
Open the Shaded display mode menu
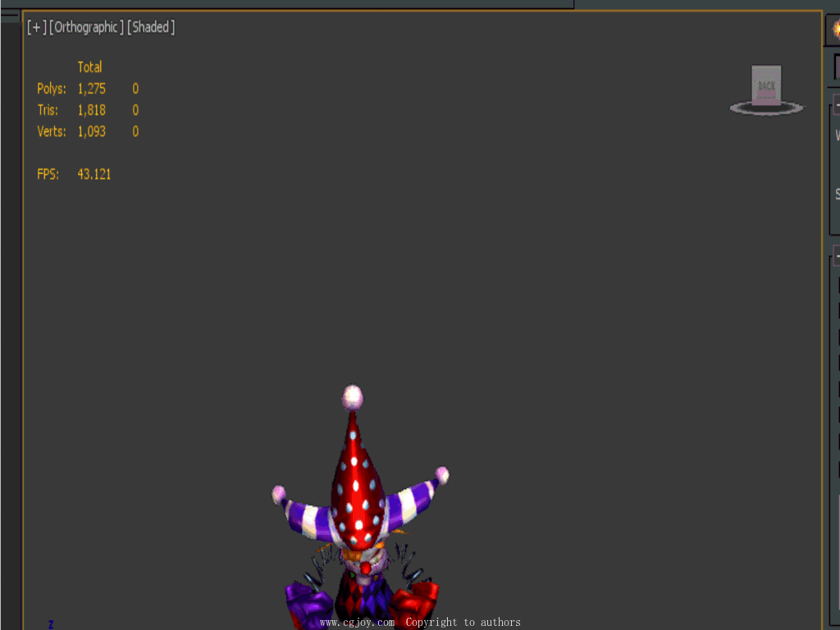151,27
